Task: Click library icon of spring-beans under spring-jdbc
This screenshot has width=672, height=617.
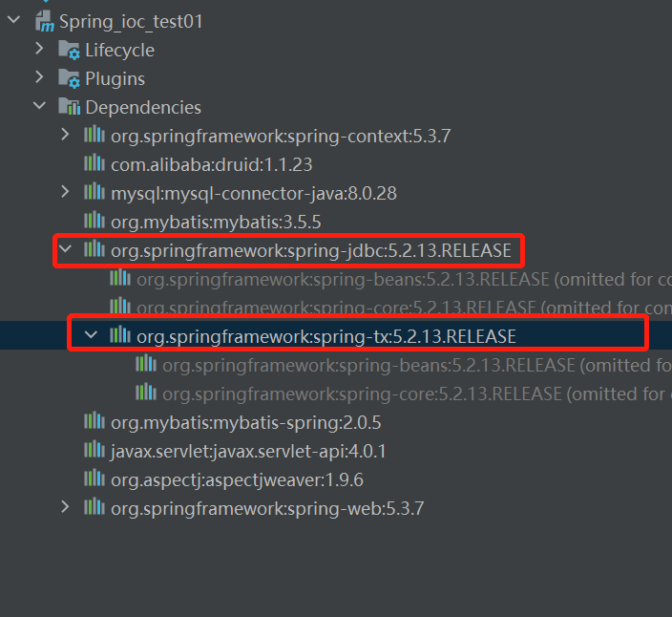Action: point(120,278)
